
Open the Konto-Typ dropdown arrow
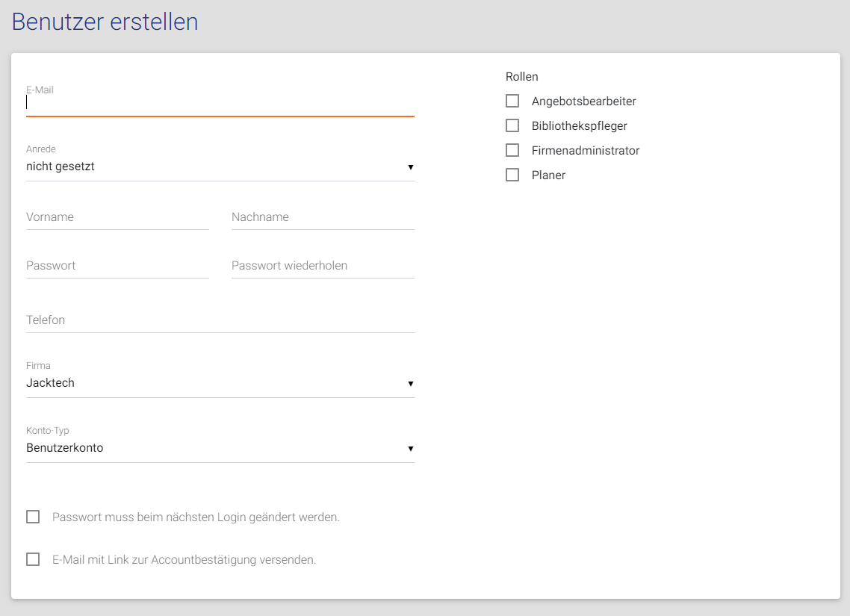pos(410,449)
